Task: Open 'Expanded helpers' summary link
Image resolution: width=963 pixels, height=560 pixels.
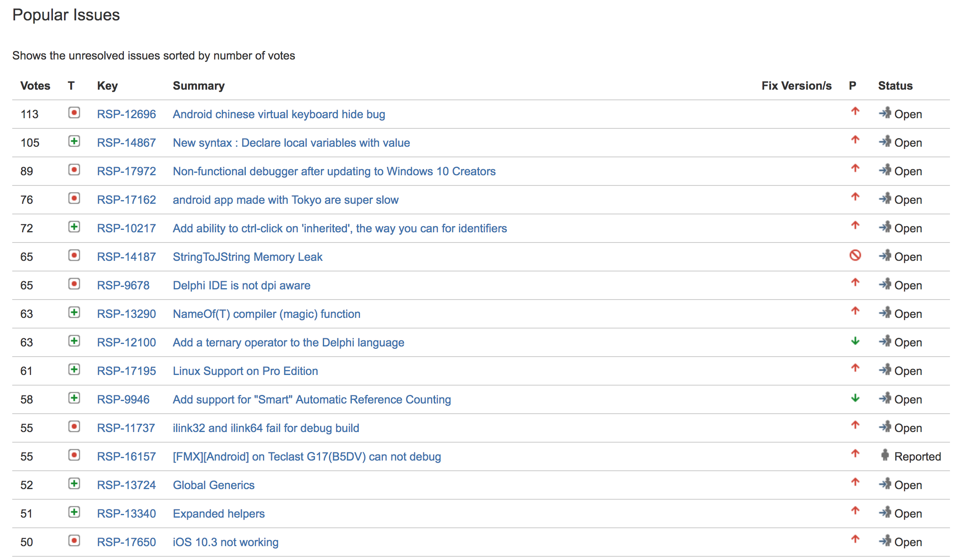Action: [219, 514]
